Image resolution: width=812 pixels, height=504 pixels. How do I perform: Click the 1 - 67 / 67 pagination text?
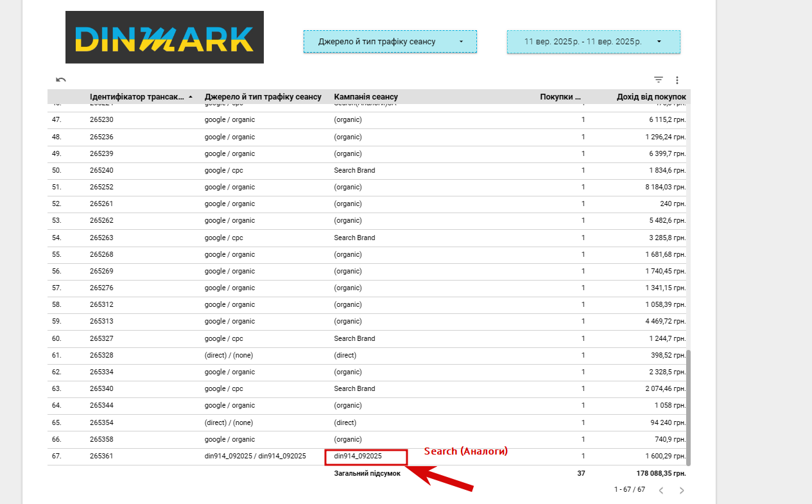point(630,489)
